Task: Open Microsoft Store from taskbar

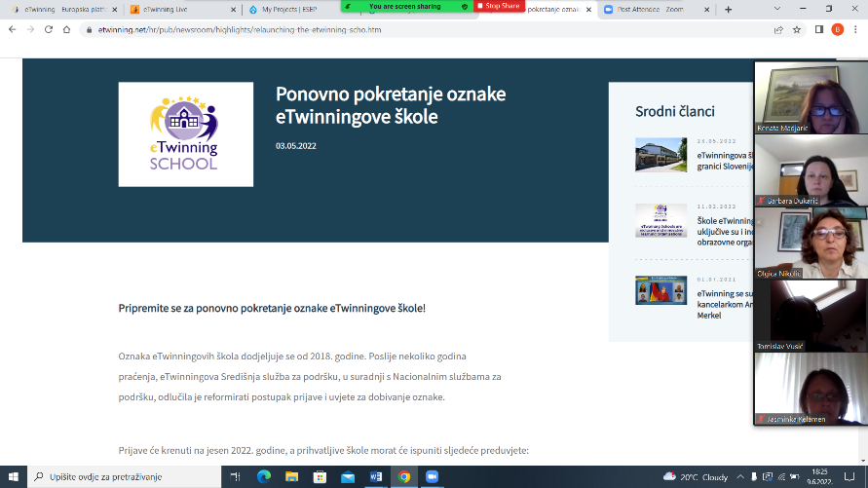Action: [320, 476]
